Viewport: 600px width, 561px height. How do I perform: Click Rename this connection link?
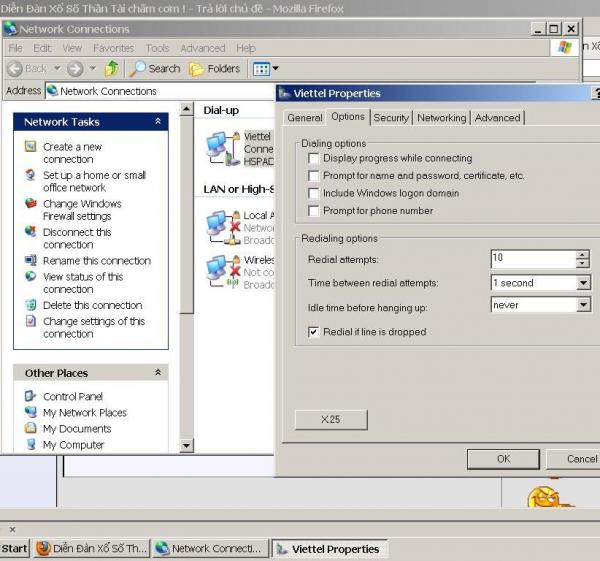click(x=97, y=261)
